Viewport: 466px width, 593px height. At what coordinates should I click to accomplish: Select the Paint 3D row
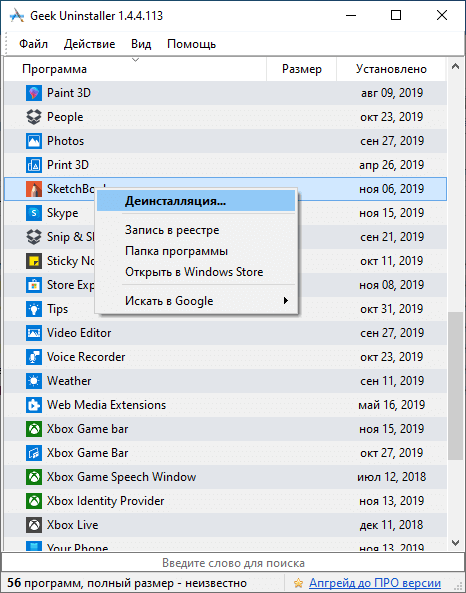tap(225, 93)
